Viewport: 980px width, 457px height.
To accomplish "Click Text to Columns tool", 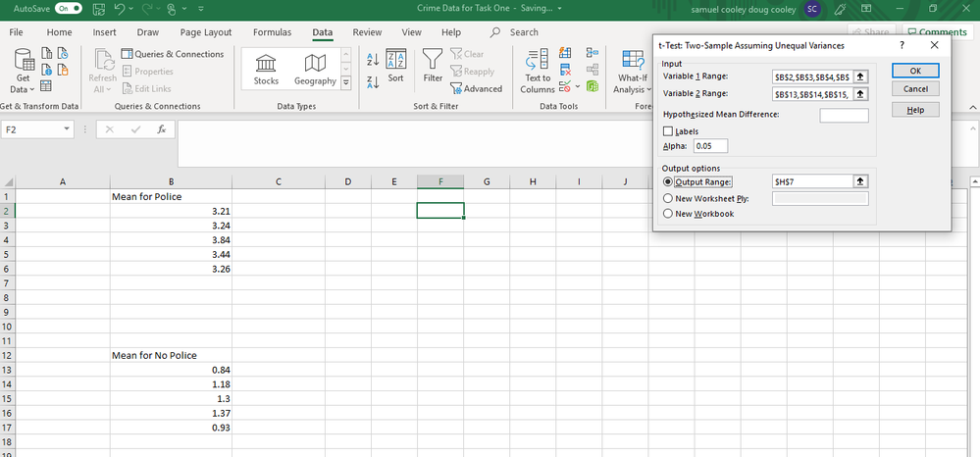I will [x=538, y=72].
